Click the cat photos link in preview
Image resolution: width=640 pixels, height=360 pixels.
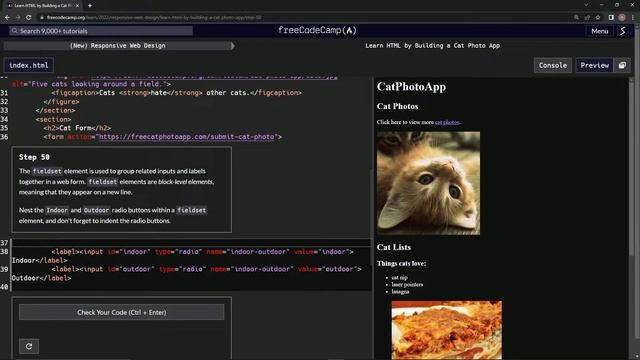447,122
